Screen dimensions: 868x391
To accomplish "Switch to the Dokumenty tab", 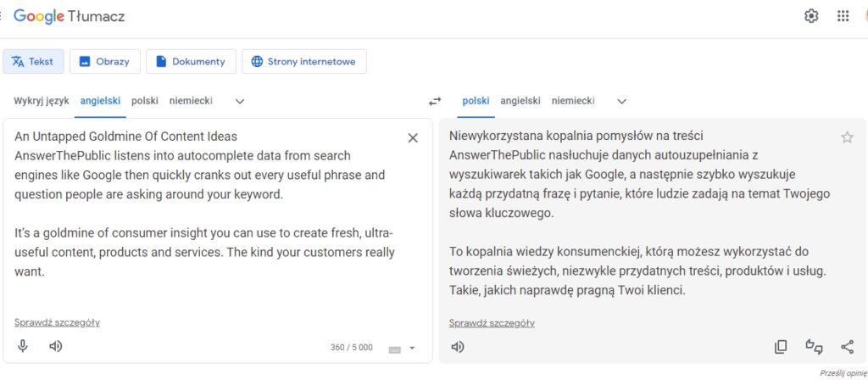I will 191,61.
